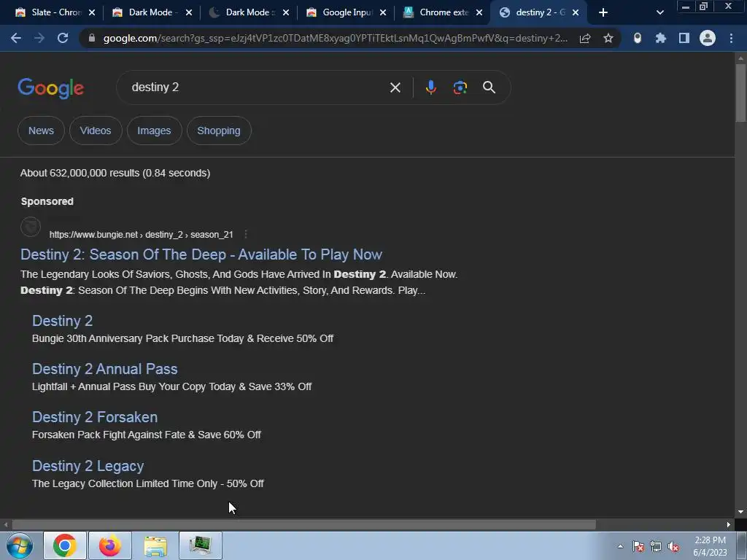This screenshot has height=560, width=747.
Task: Launch Firefox from the taskbar
Action: (109, 545)
